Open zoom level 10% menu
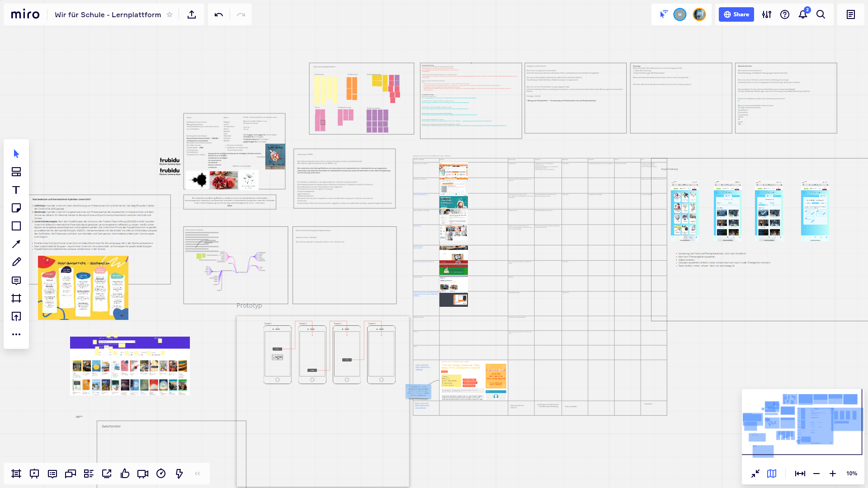 coord(852,474)
